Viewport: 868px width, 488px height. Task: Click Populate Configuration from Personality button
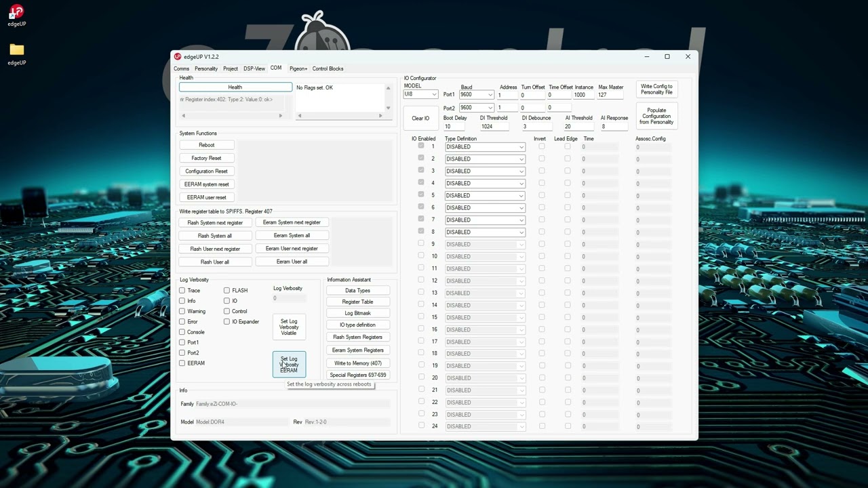tap(656, 116)
